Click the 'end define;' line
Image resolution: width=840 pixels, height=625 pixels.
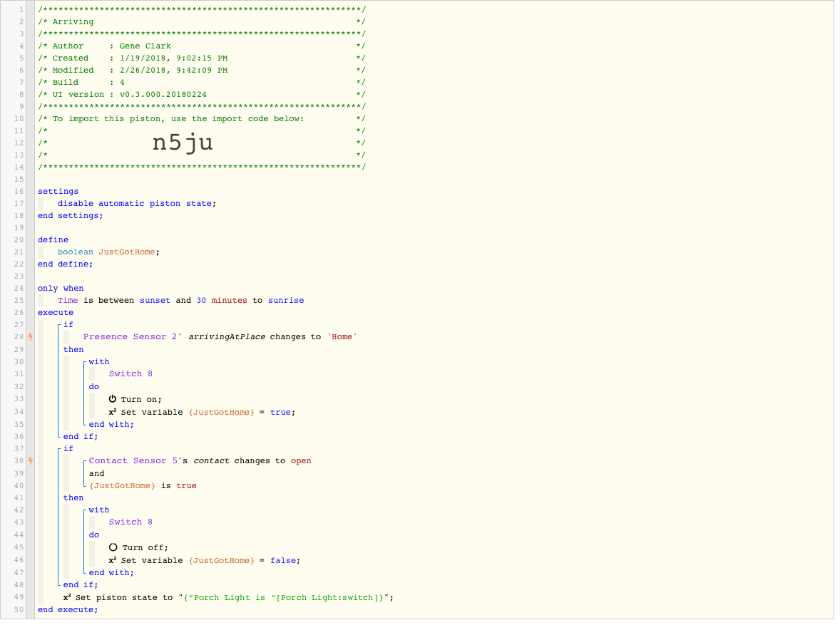click(x=66, y=264)
